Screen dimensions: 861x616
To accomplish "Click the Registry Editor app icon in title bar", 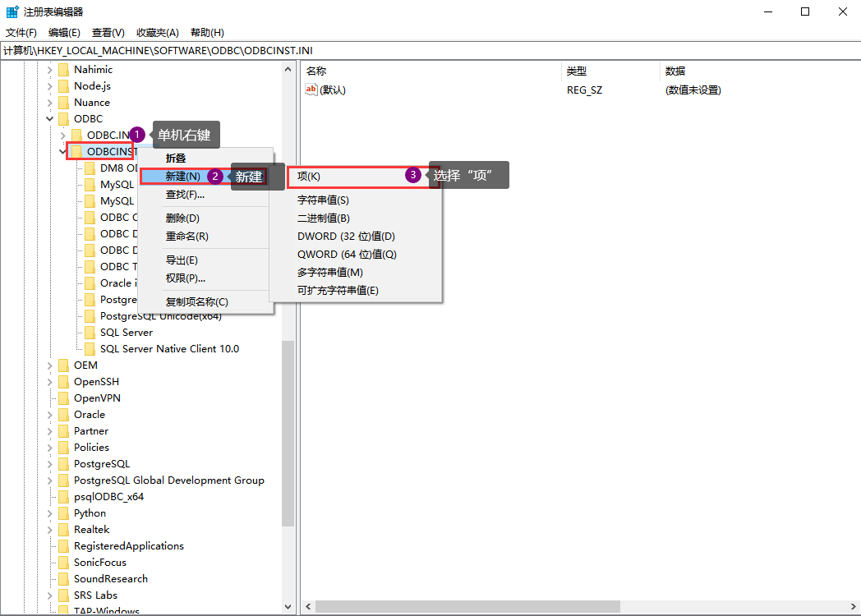I will (x=12, y=11).
